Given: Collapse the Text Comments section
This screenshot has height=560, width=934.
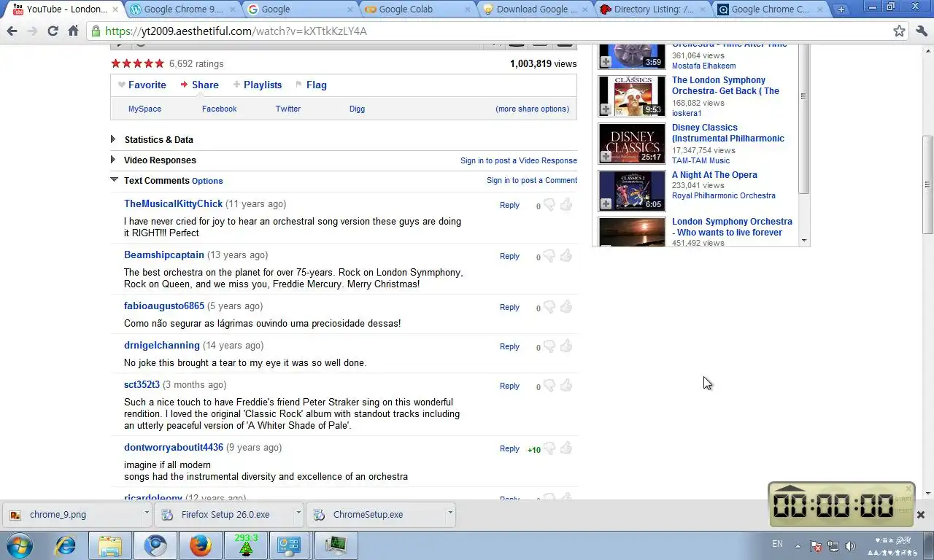Looking at the screenshot, I should click(x=114, y=179).
